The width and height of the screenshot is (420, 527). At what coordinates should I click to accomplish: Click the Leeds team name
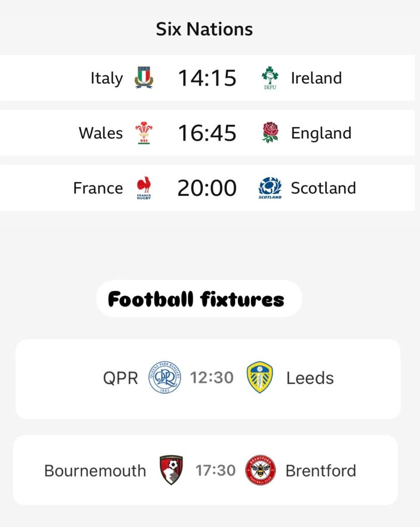pos(310,378)
